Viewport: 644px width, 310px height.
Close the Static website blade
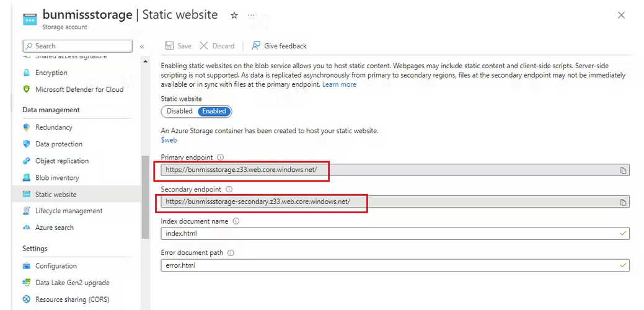pos(622,15)
